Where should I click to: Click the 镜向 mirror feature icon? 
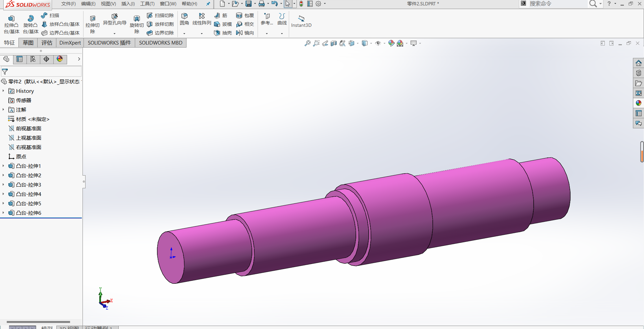[245, 33]
